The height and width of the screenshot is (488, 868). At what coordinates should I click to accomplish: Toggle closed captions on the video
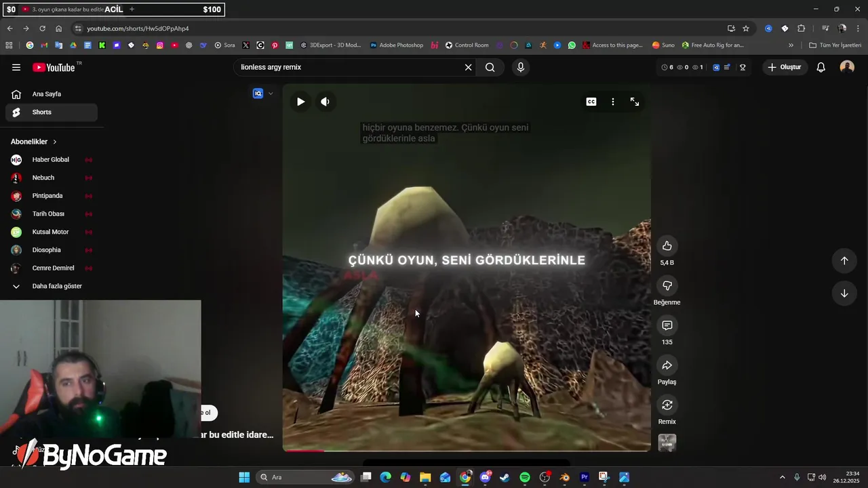tap(591, 102)
